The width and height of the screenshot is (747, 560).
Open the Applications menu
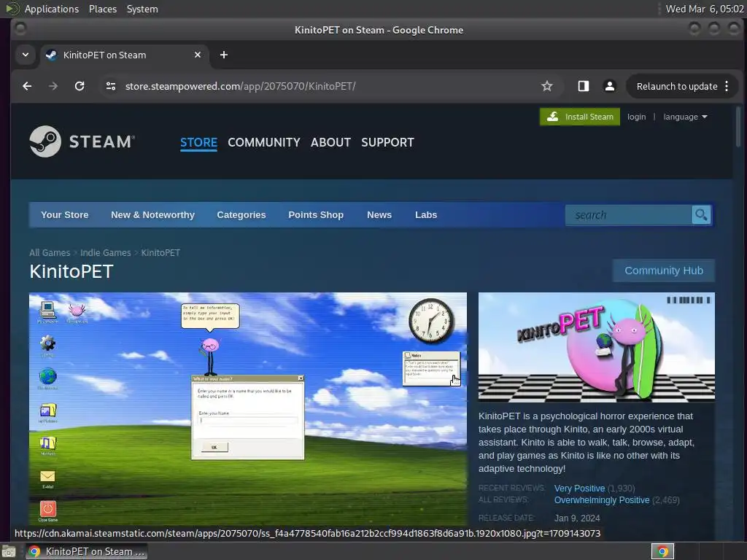coord(52,9)
